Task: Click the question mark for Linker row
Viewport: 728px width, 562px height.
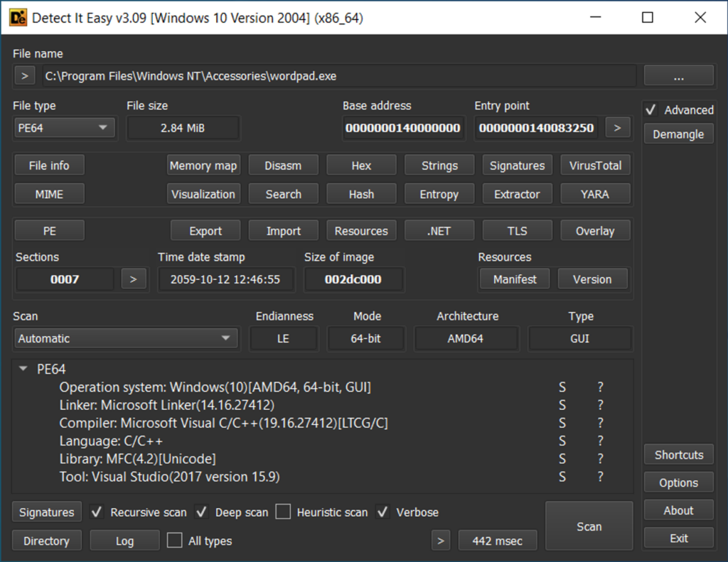Action: pyautogui.click(x=600, y=405)
